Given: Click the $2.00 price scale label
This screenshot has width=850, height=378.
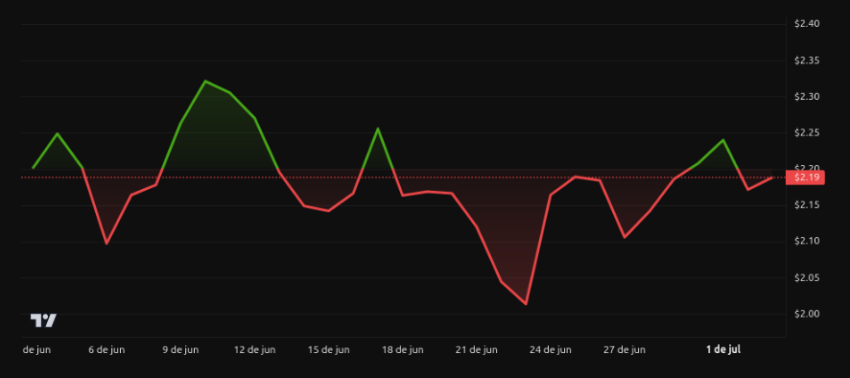Looking at the screenshot, I should coord(807,313).
